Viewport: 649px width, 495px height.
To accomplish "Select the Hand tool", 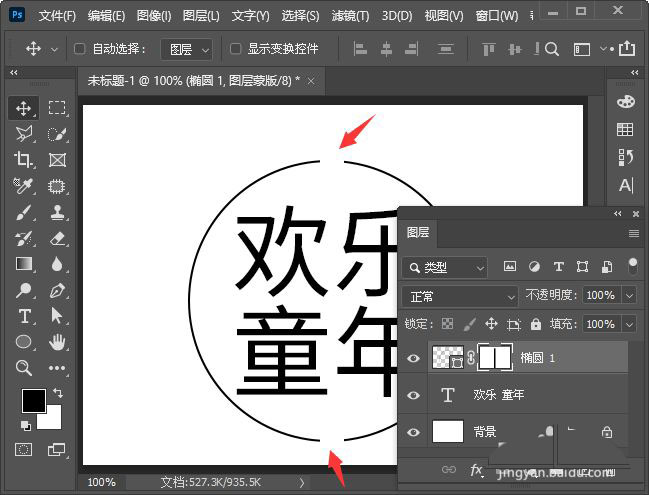I will click(57, 342).
